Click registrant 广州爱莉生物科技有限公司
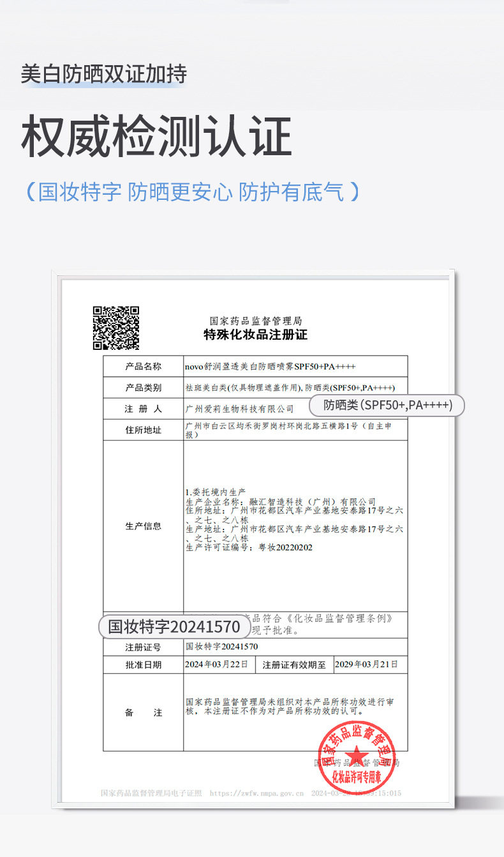Screen dimensions: 504x857 point(239,409)
